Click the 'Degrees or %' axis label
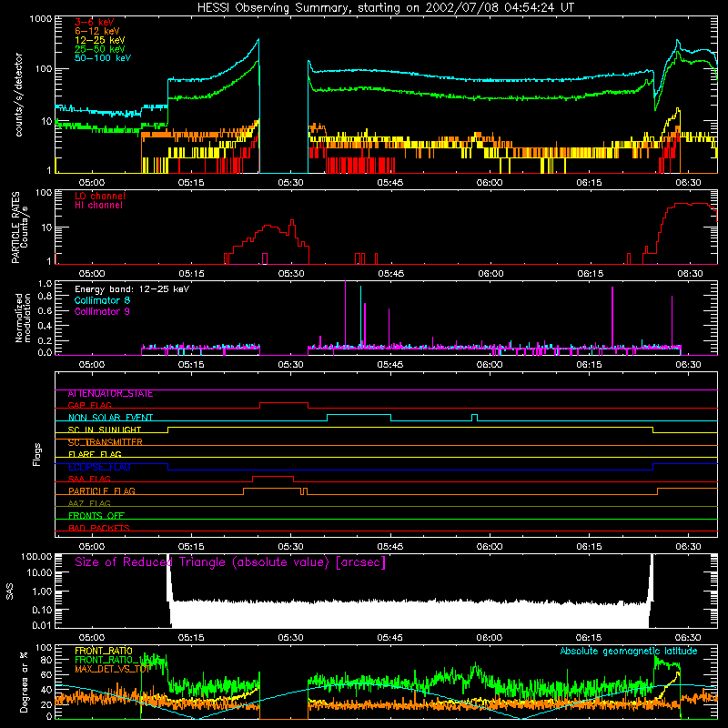 tap(24, 682)
